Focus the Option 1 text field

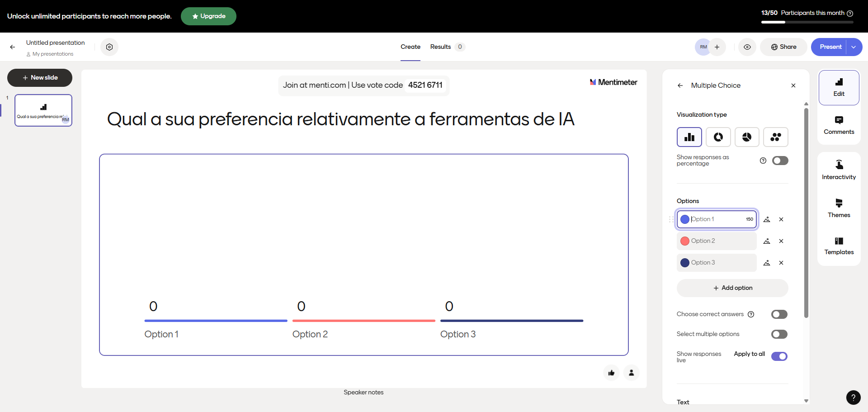tap(718, 219)
